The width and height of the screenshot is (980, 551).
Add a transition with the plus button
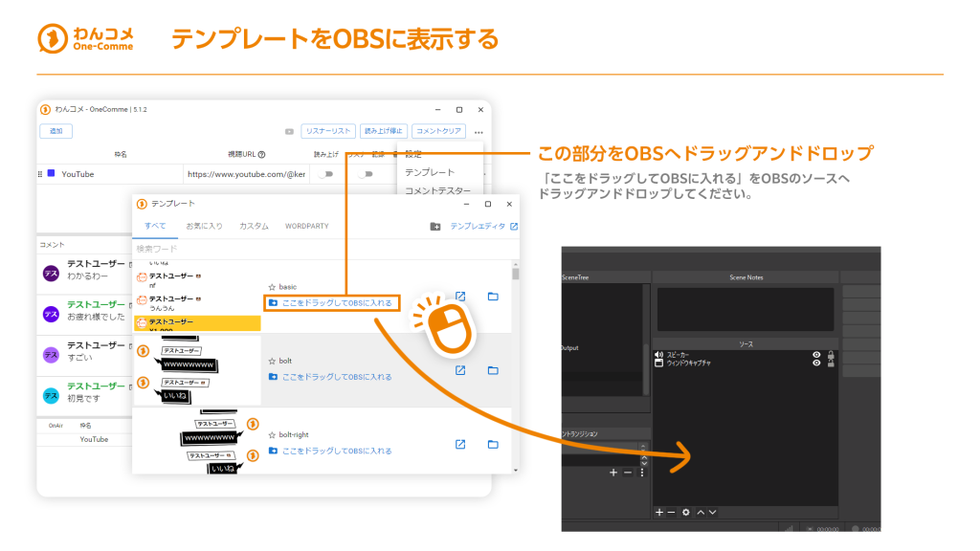[x=613, y=473]
